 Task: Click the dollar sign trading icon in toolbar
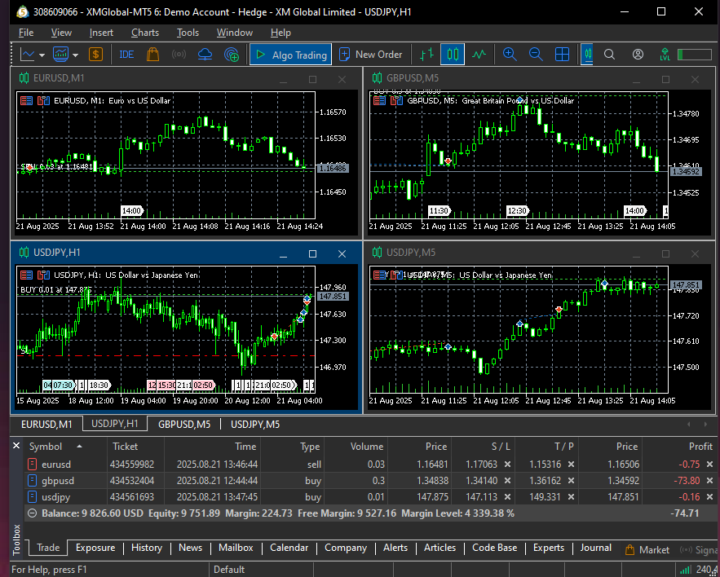point(96,55)
